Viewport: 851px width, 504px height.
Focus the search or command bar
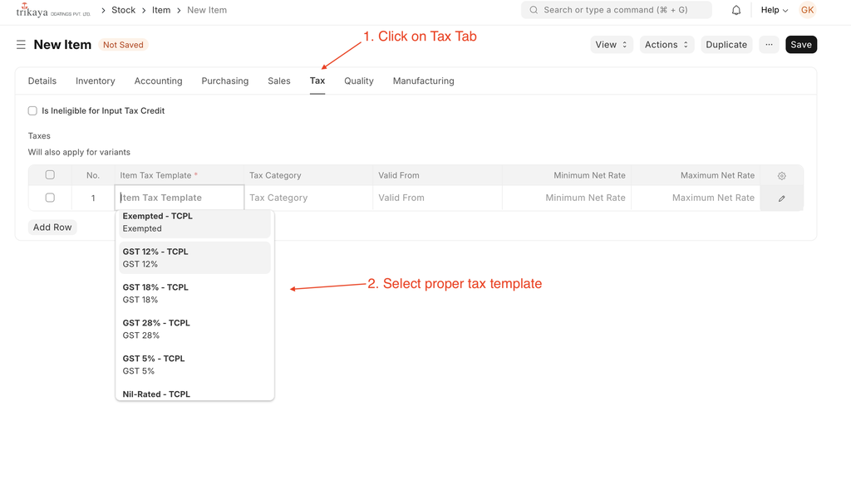click(x=617, y=10)
